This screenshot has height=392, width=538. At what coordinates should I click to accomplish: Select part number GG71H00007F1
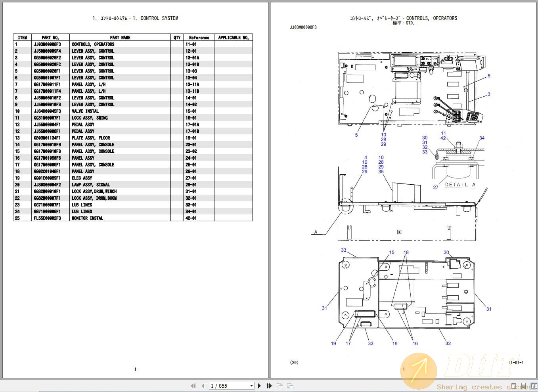click(x=47, y=205)
